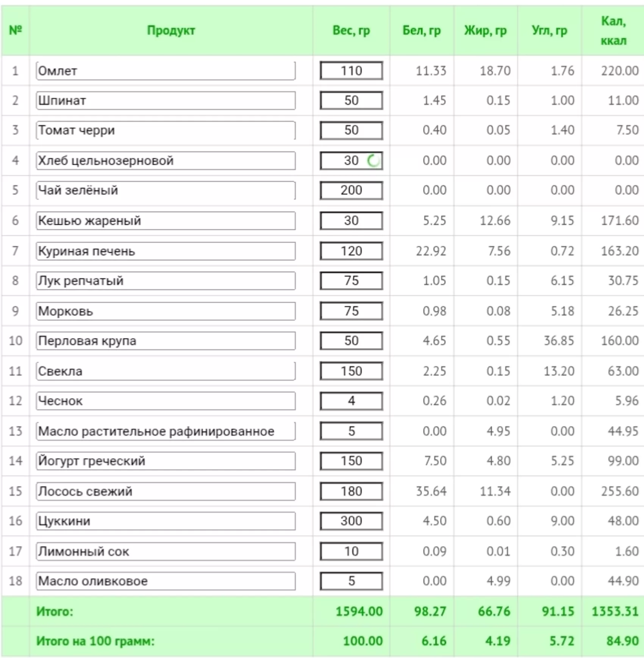
Task: Click total calories value 1353.31
Action: (x=615, y=611)
